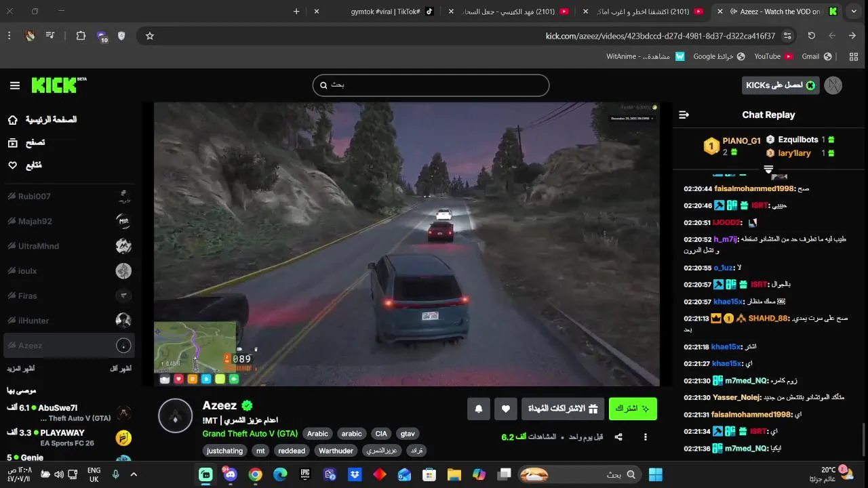Viewport: 868px width, 488px height.
Task: Toggle follow with the heart icon
Action: (x=505, y=409)
